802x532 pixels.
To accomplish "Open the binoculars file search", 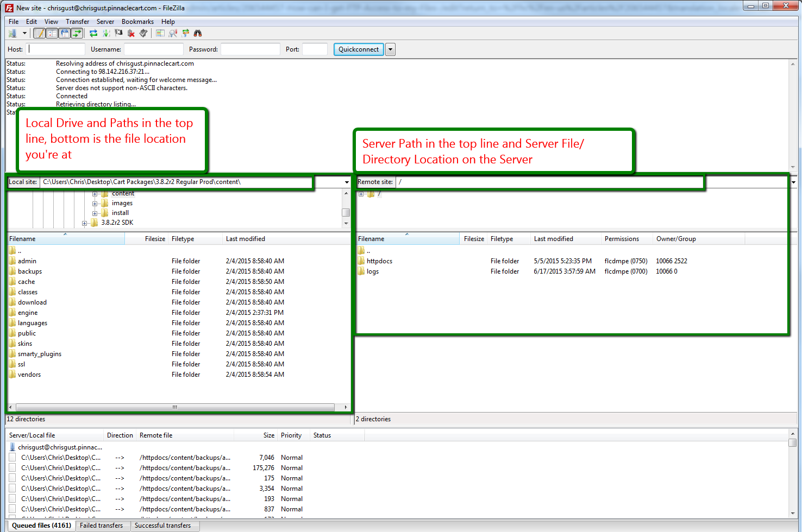I will [198, 34].
